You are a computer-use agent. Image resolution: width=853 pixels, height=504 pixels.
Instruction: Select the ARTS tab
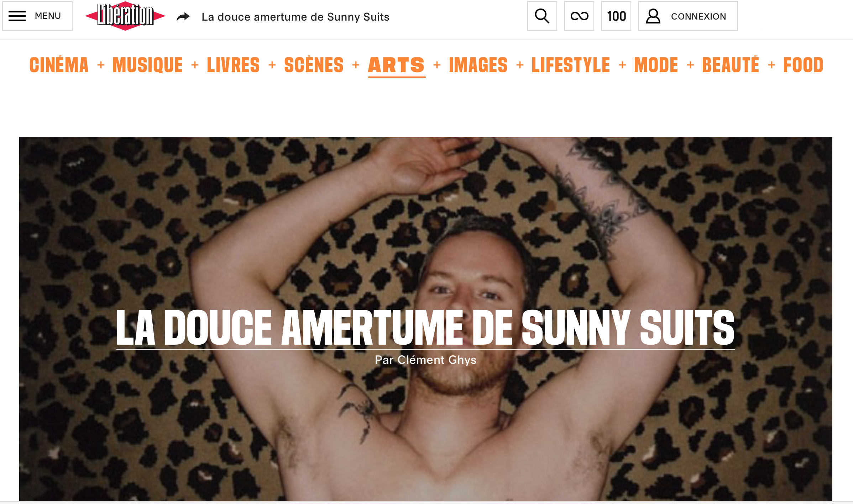[x=397, y=66]
